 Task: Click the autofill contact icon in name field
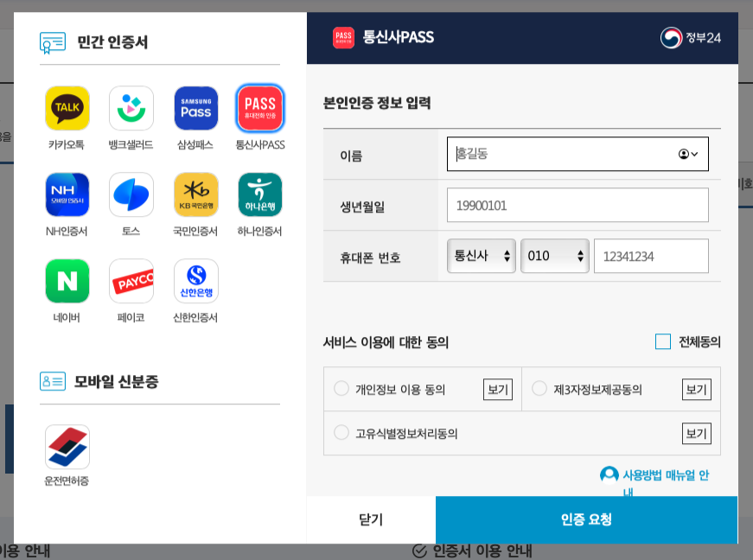pyautogui.click(x=687, y=154)
